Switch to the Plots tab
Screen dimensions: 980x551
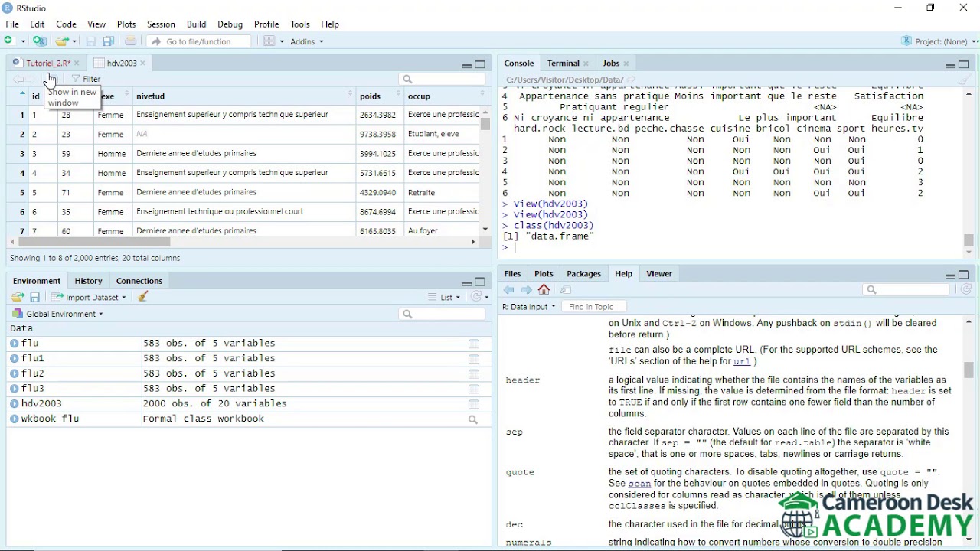[x=544, y=274]
